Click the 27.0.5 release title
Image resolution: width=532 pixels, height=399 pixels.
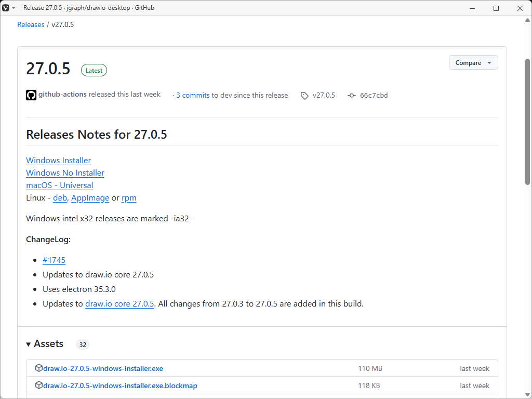pos(48,69)
